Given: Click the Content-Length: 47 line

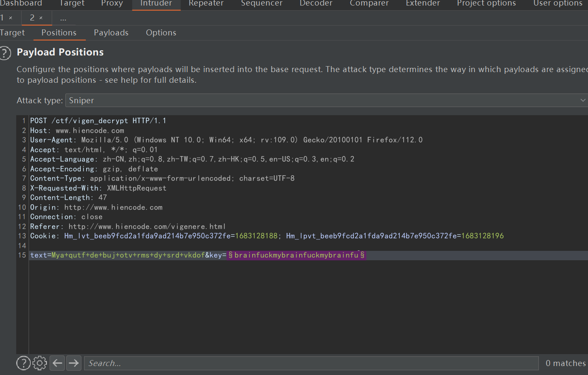Looking at the screenshot, I should point(68,198).
